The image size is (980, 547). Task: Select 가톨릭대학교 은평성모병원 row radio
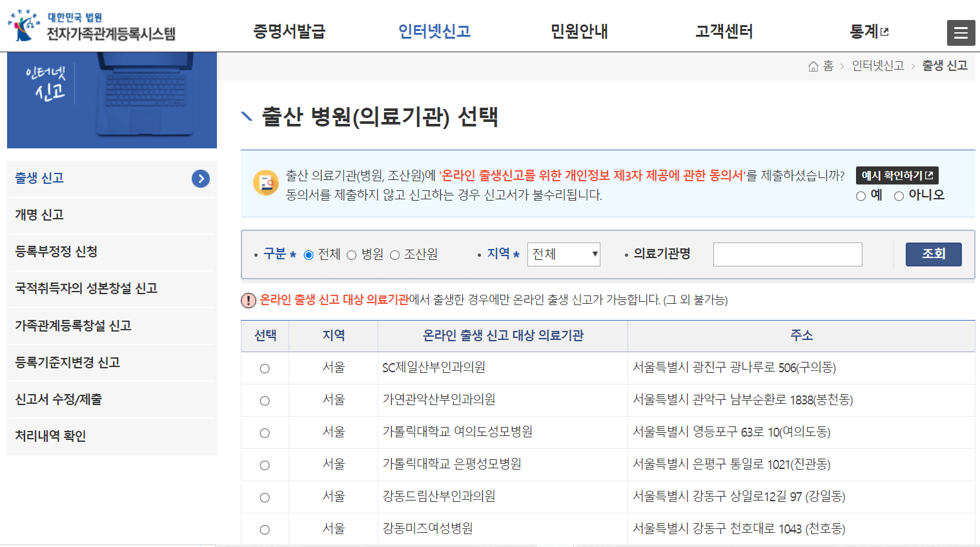point(265,466)
